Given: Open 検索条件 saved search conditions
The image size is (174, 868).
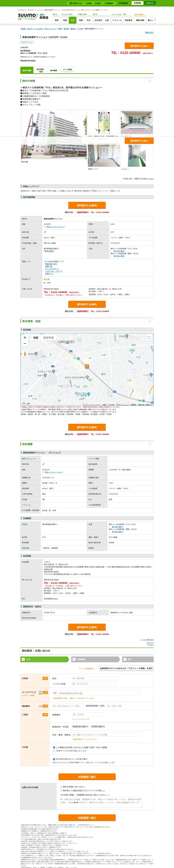Looking at the screenshot, I should (108, 3).
